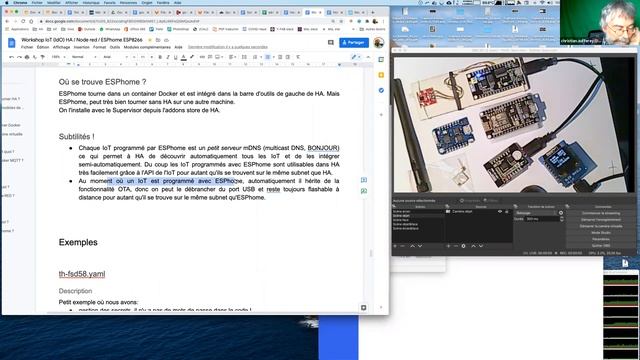Move OBS scene up with arrow

click(412, 246)
